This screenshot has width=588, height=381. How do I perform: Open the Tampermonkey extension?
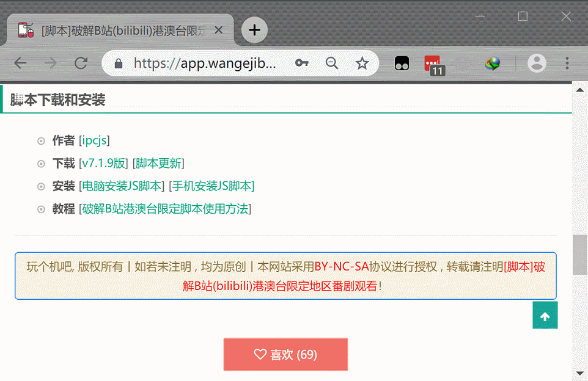click(x=402, y=64)
